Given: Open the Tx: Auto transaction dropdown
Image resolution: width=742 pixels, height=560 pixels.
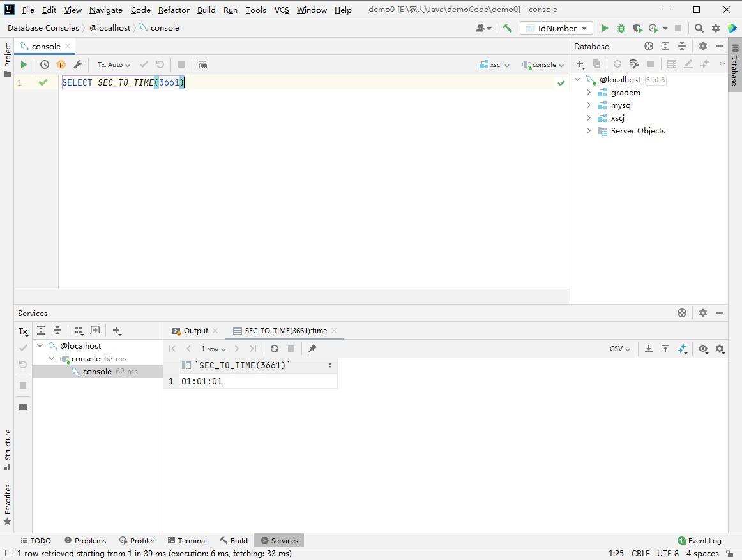Looking at the screenshot, I should pos(114,64).
